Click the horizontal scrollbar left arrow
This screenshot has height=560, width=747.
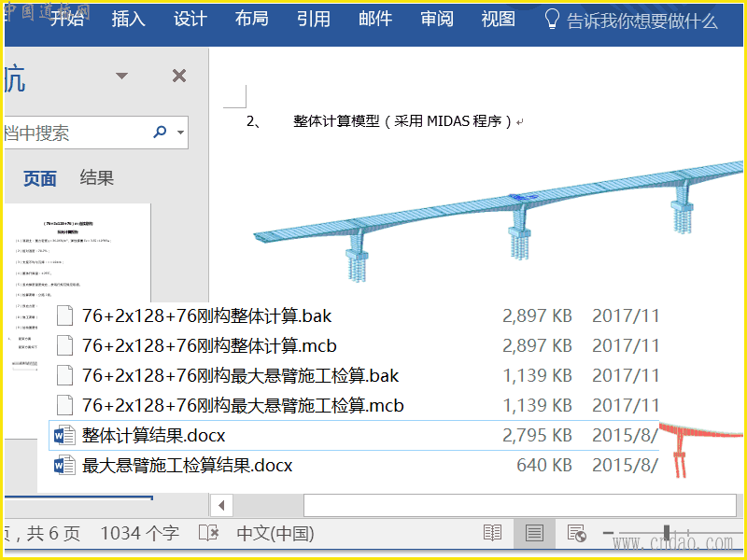pyautogui.click(x=221, y=505)
